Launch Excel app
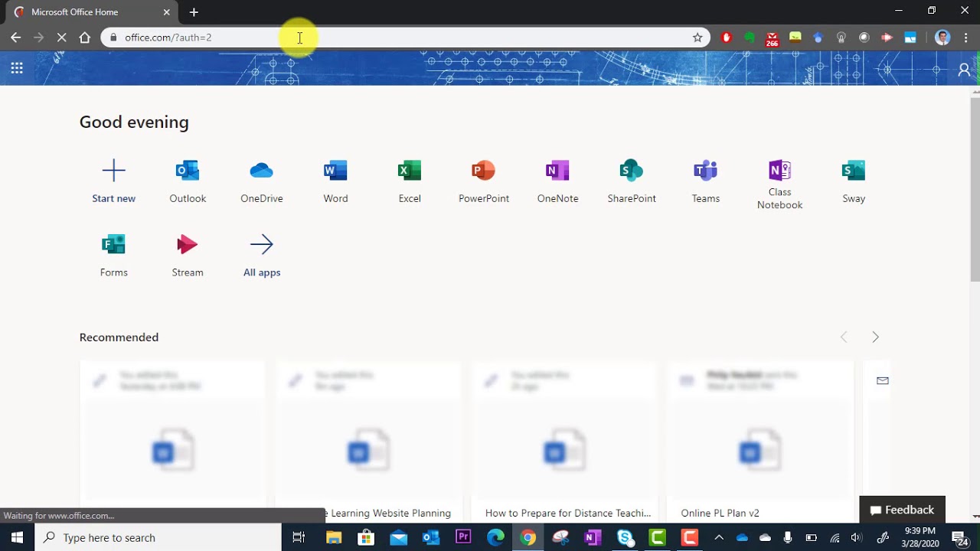980x551 pixels. 410,181
